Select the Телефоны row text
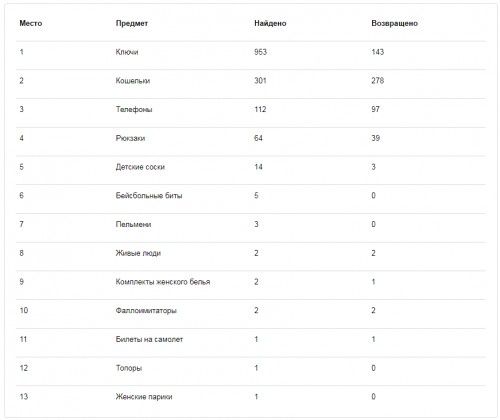The height and width of the screenshot is (420, 500). point(134,109)
